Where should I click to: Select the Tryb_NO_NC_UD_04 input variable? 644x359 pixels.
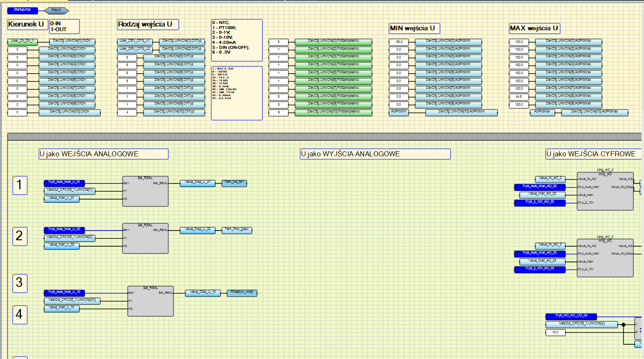click(571, 317)
